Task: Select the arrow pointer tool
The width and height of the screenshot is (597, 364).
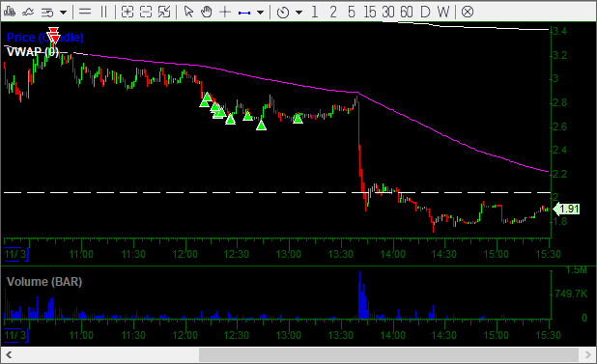Action: [188, 12]
